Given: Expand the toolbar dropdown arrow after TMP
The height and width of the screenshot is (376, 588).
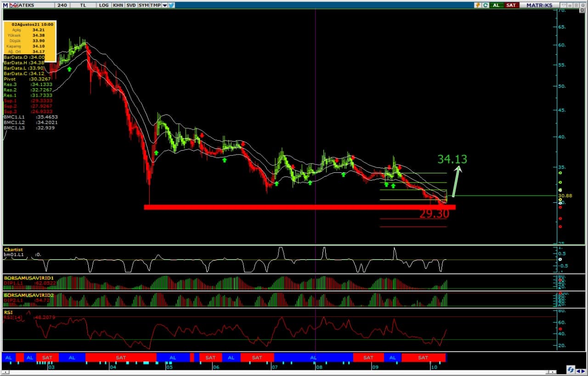Looking at the screenshot, I should point(164,5).
